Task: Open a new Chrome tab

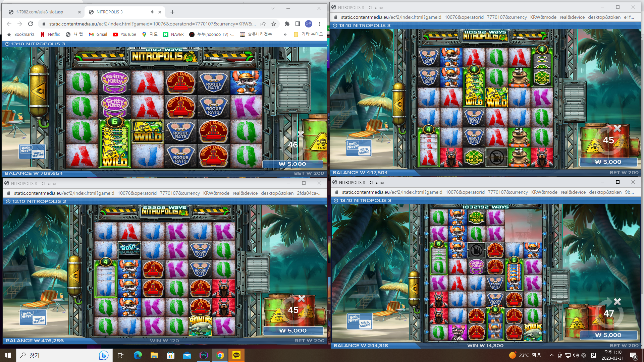Action: click(x=172, y=12)
